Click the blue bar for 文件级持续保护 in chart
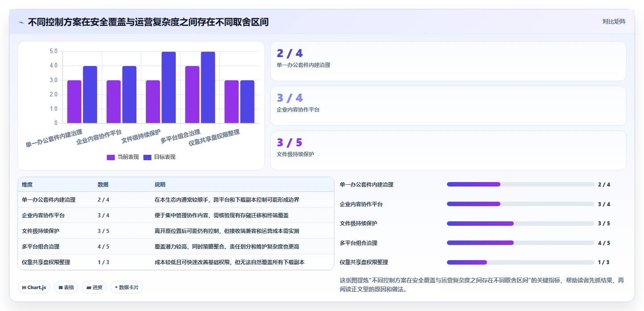Viewport: 644px width, 311px height. coord(169,87)
